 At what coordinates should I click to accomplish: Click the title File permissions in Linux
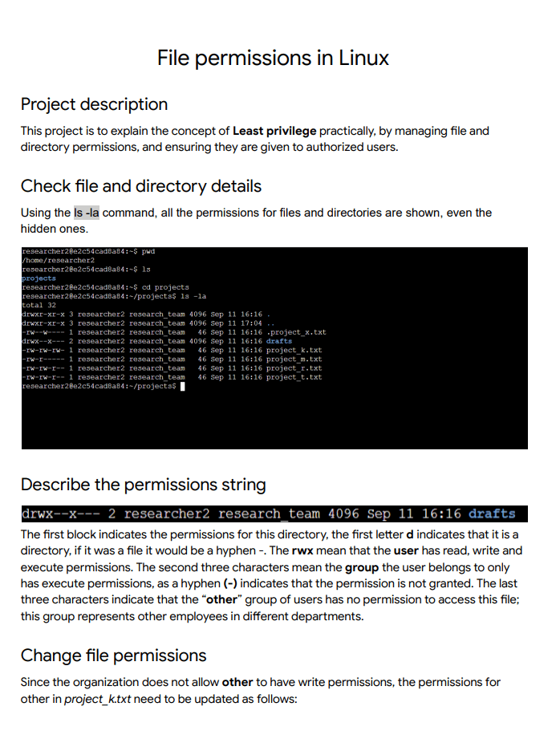point(273,59)
